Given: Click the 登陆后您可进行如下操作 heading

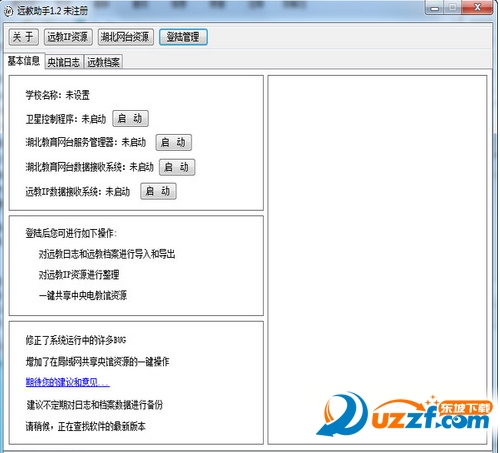Looking at the screenshot, I should point(71,233).
